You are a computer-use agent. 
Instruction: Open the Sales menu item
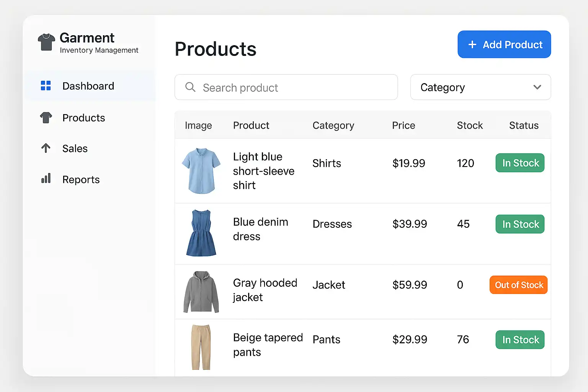(75, 149)
